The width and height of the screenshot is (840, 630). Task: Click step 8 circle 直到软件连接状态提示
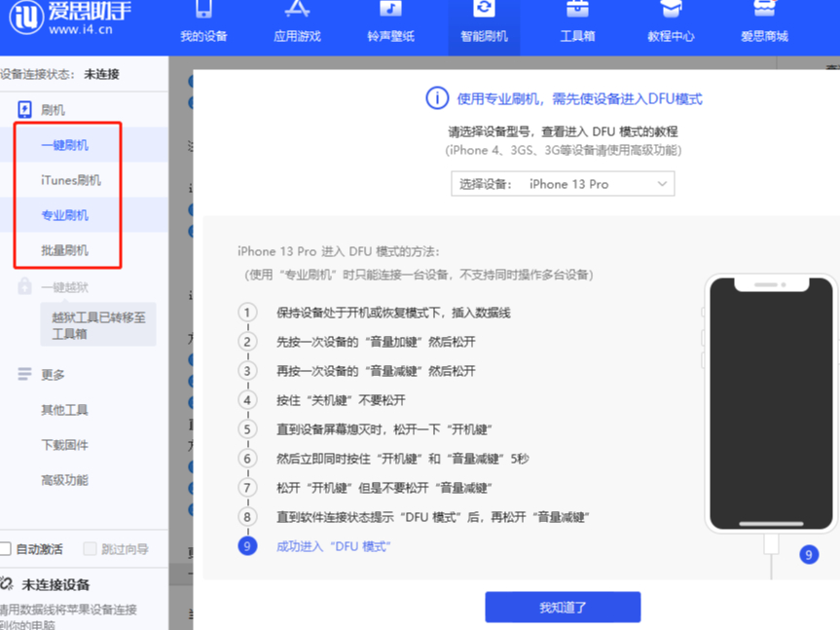click(x=247, y=516)
